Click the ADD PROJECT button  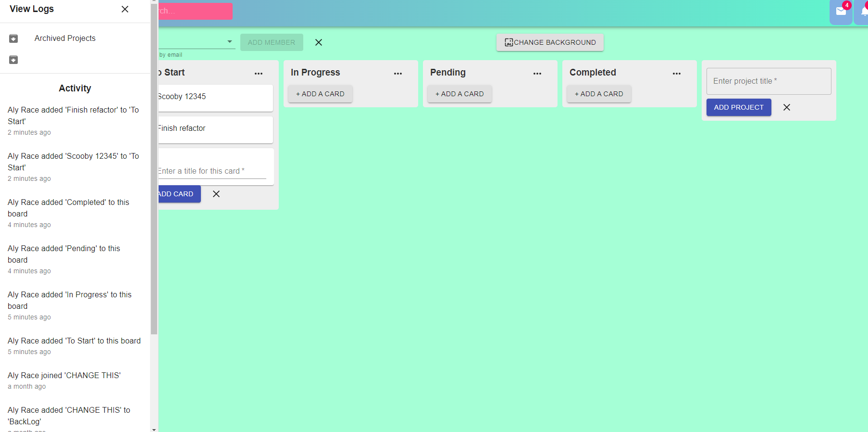click(x=739, y=107)
